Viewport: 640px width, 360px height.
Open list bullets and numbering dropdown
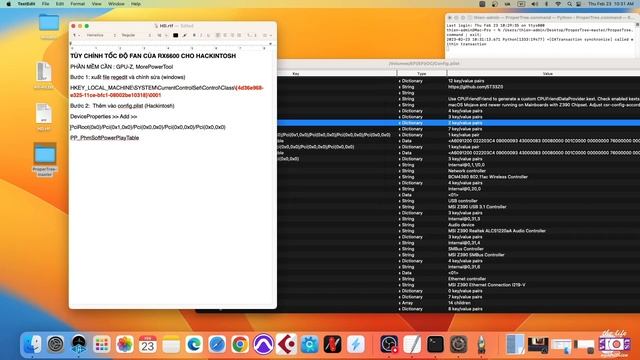click(x=267, y=36)
